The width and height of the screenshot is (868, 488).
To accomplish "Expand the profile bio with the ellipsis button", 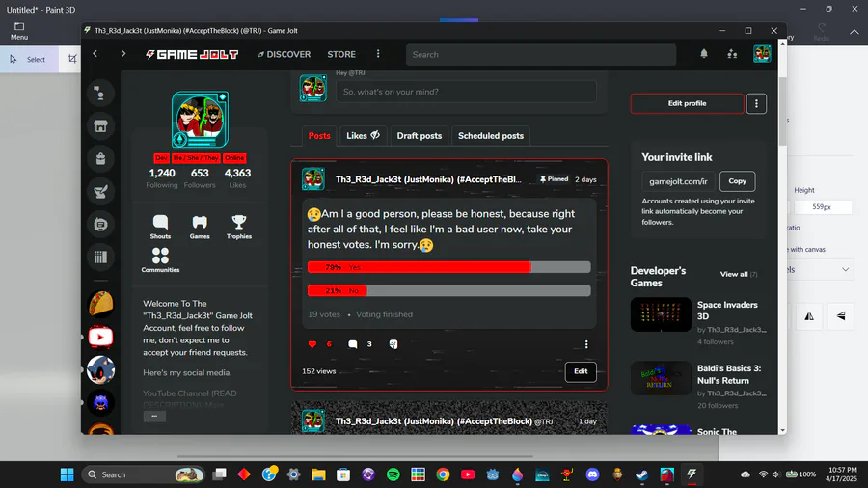I will click(154, 416).
